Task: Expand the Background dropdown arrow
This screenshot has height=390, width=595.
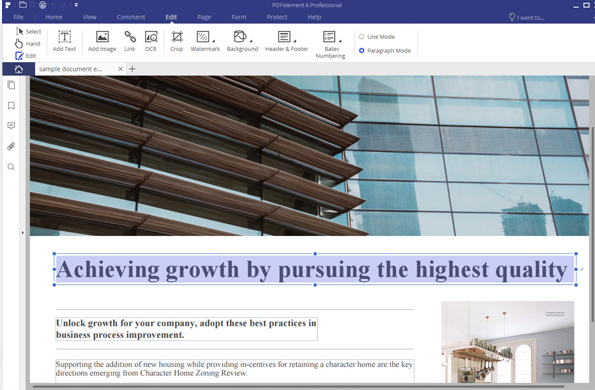Action: click(251, 40)
